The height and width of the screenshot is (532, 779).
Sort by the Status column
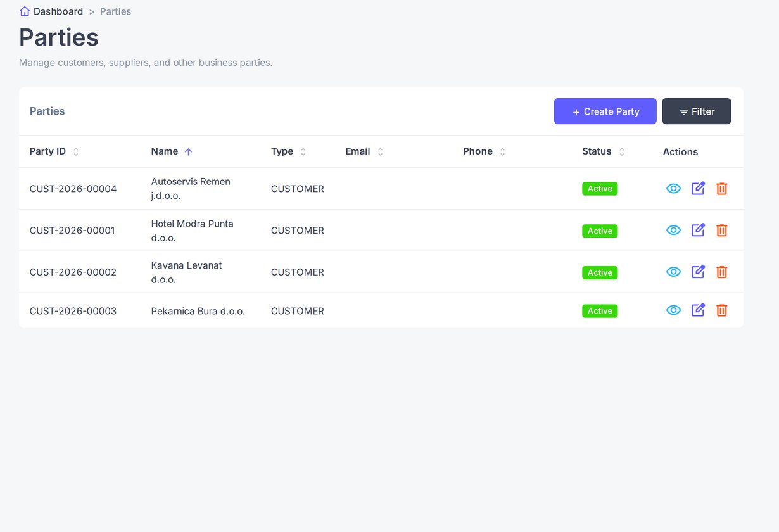tap(604, 151)
